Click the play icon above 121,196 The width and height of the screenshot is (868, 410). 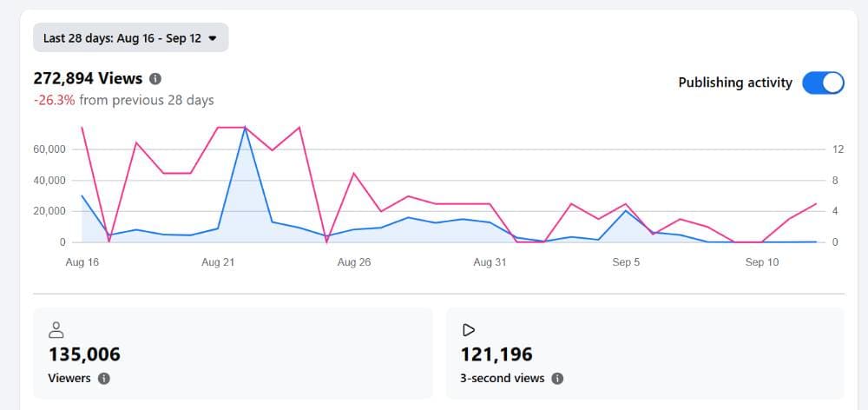(x=469, y=330)
